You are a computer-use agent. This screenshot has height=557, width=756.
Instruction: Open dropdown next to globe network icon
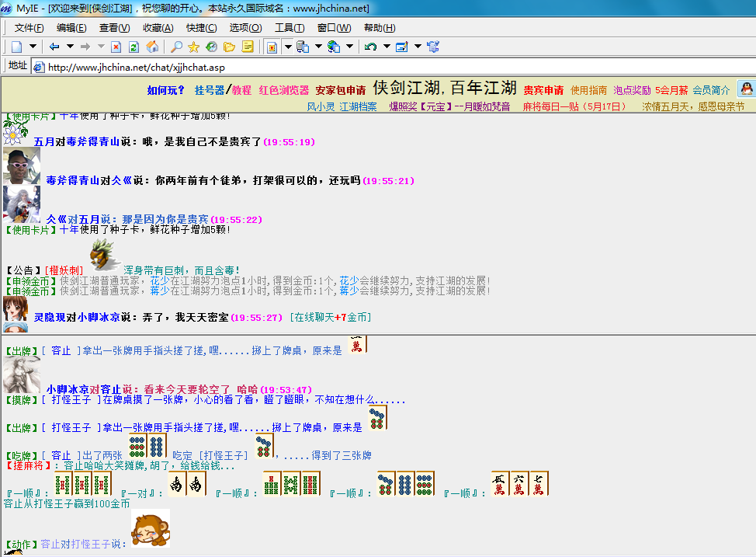349,47
